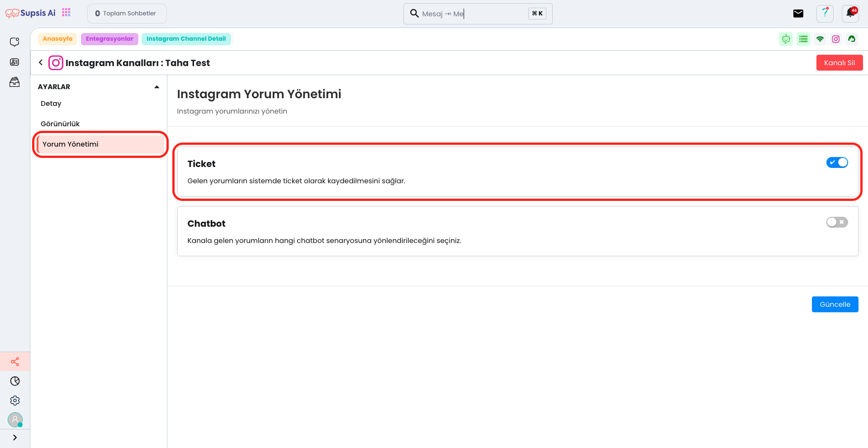
Task: Open the user profile avatar
Action: click(15, 420)
